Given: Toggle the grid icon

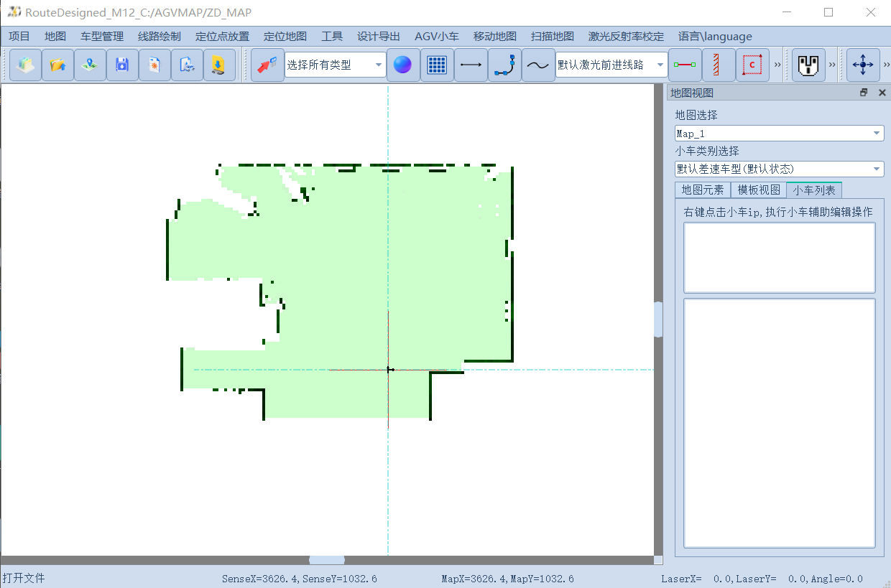Looking at the screenshot, I should click(437, 65).
